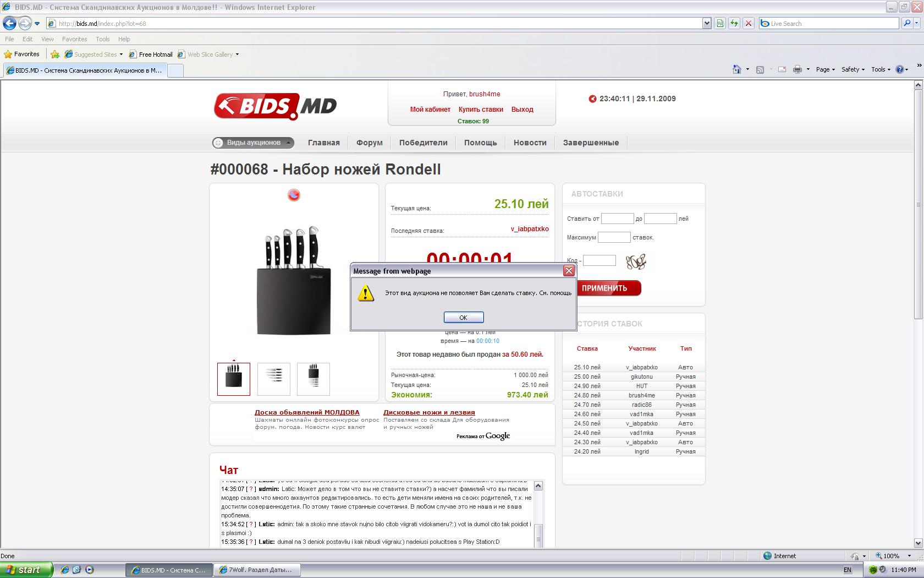Image resolution: width=924 pixels, height=578 pixels.
Task: Switch to the 7Wolf taskbar window
Action: (257, 570)
